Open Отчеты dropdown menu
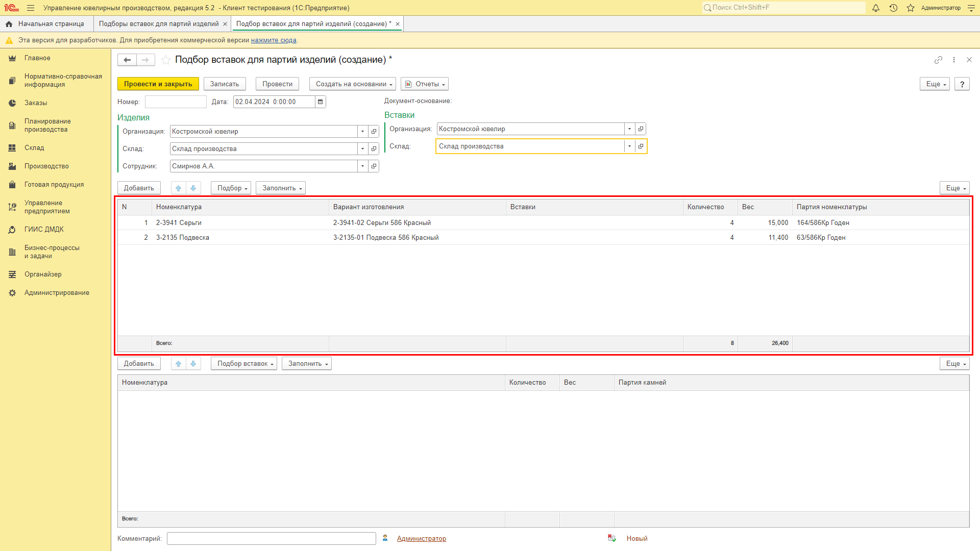 (x=425, y=84)
